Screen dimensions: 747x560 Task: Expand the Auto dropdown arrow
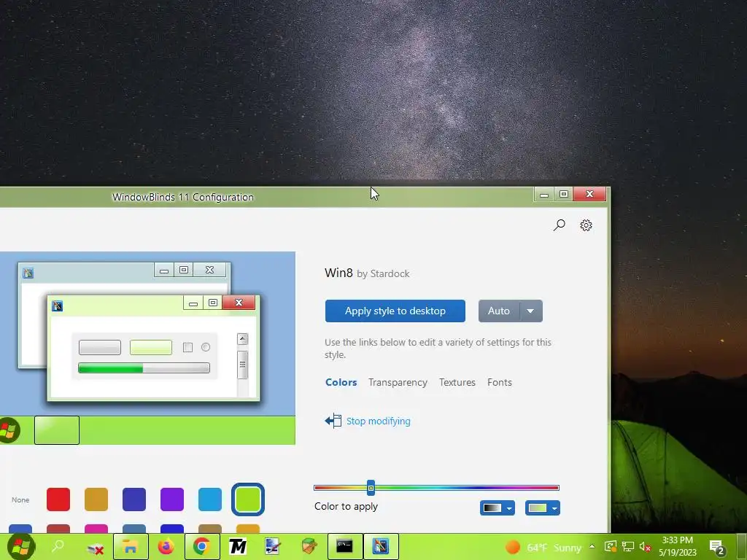531,311
